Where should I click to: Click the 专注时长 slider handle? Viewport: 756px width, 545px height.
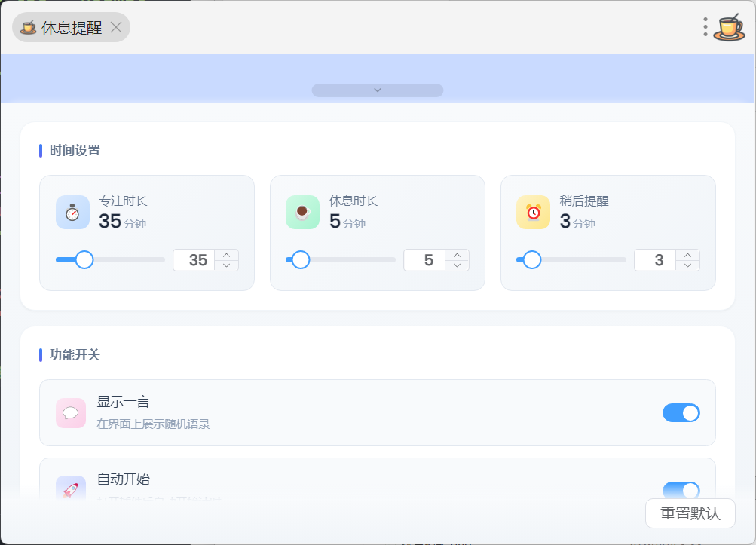click(x=84, y=259)
